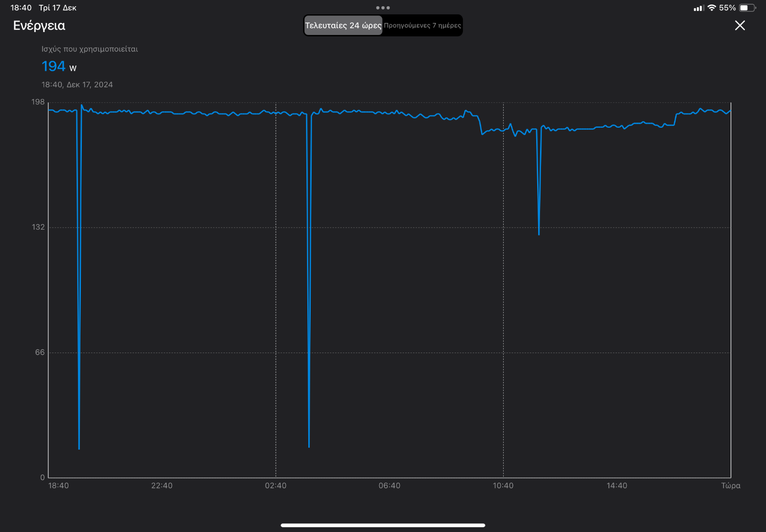Tap the Ενέργεια title
The height and width of the screenshot is (532, 766).
(39, 26)
